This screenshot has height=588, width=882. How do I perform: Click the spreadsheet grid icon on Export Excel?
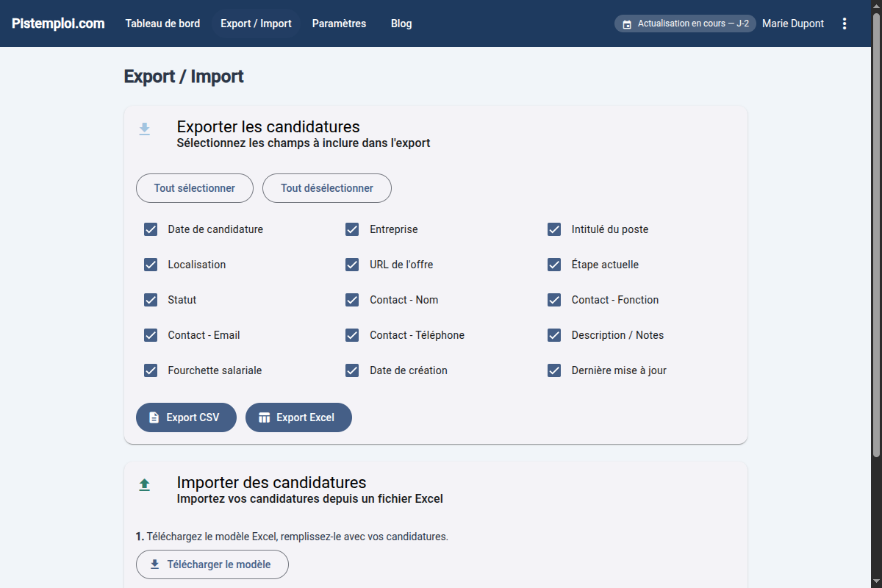[265, 417]
